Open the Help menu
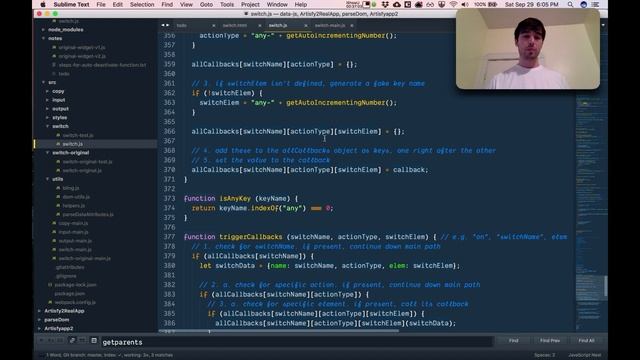Image resolution: width=640 pixels, height=360 pixels. click(301, 4)
